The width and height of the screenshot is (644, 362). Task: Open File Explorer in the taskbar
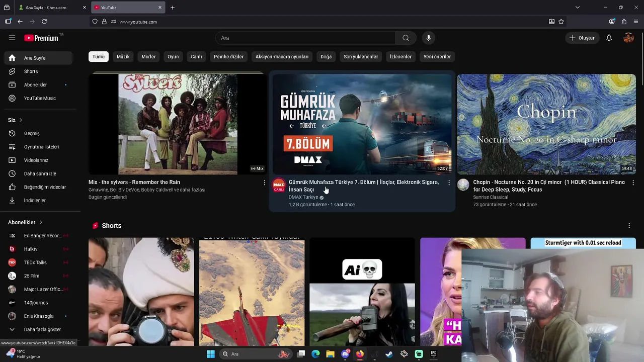[330, 354]
